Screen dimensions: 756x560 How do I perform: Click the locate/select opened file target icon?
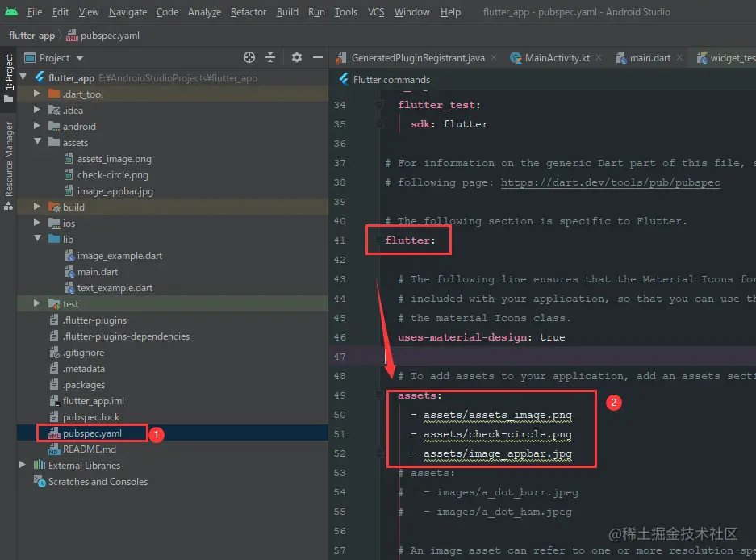coord(249,58)
